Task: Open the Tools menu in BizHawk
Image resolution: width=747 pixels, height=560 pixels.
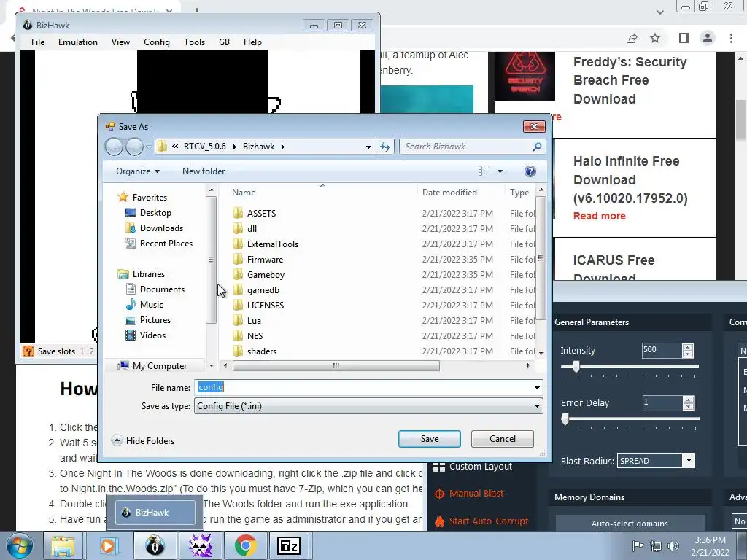Action: 194,42
